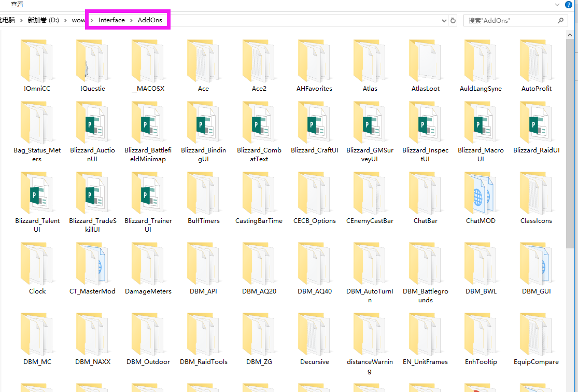
Task: Select the BuffTimers folder icon
Action: tap(204, 193)
